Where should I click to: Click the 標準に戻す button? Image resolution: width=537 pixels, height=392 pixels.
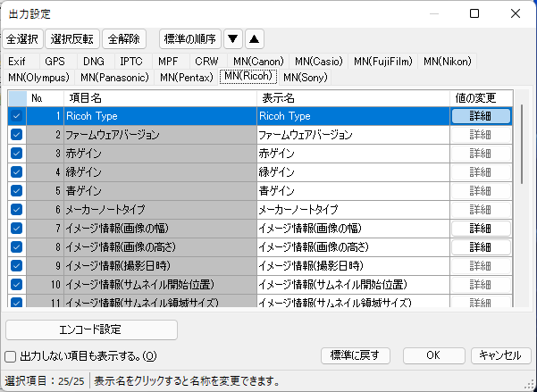tap(356, 355)
